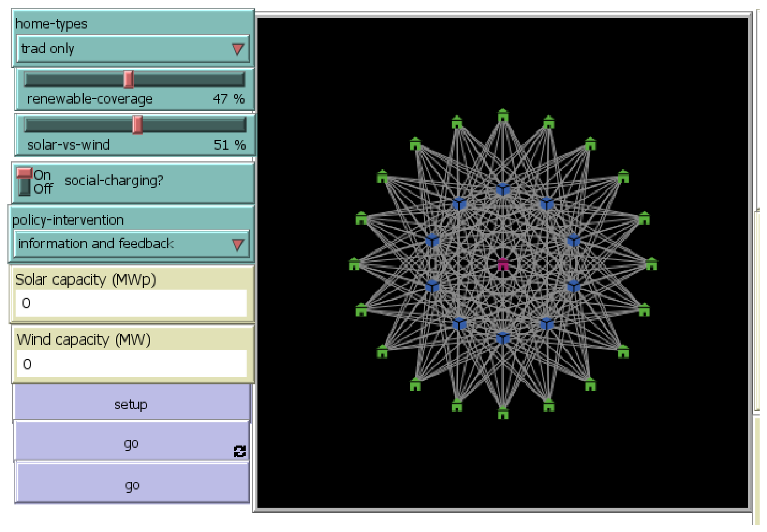The height and width of the screenshot is (532, 767).
Task: Toggle the social-charging? switch
Action: [x=25, y=182]
